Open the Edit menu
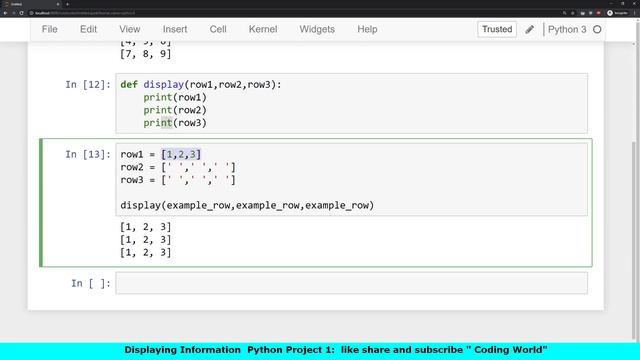The width and height of the screenshot is (640, 360). pos(88,29)
